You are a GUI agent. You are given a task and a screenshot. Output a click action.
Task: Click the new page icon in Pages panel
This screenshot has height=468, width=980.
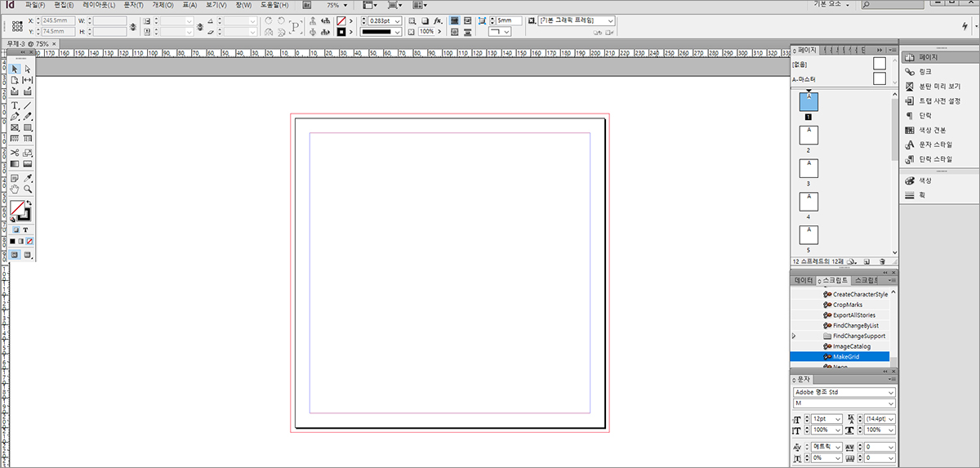pyautogui.click(x=866, y=261)
